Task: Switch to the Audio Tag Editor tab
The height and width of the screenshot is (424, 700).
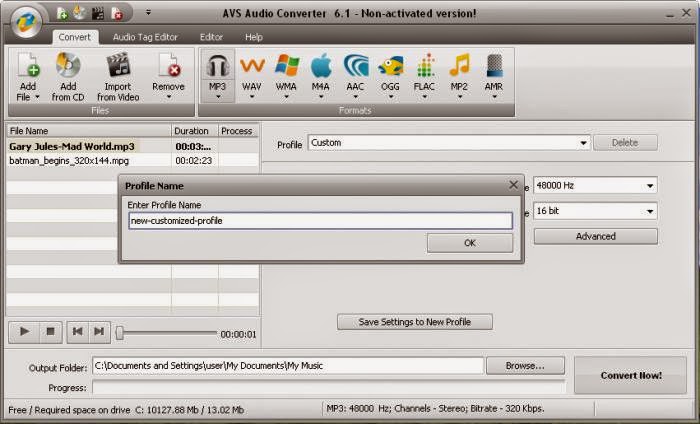Action: point(145,37)
